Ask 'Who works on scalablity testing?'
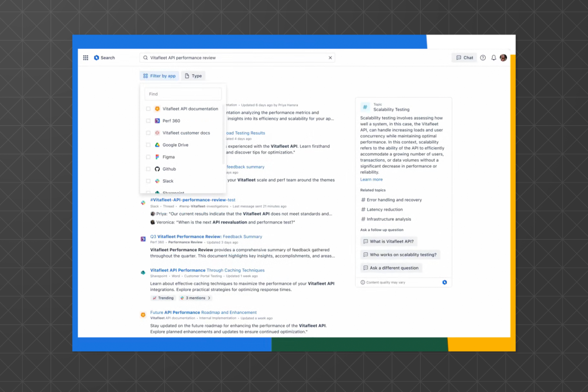Screen dimensions: 588x392 pos(400,255)
